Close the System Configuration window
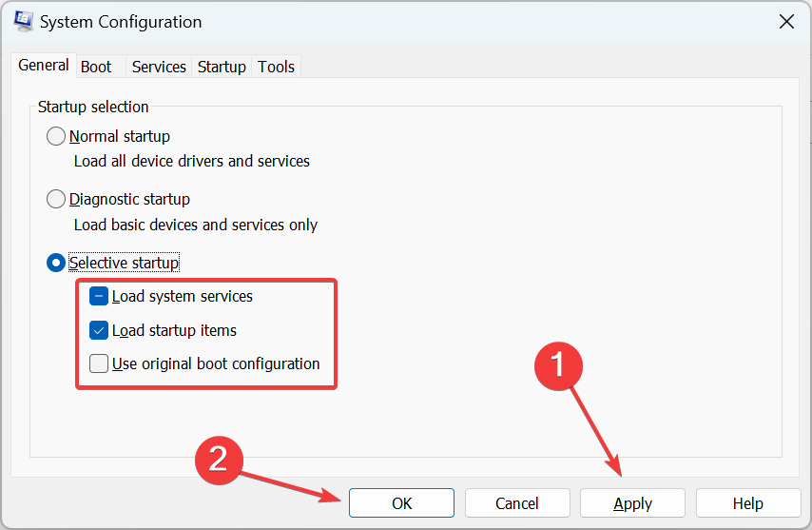 tap(786, 22)
